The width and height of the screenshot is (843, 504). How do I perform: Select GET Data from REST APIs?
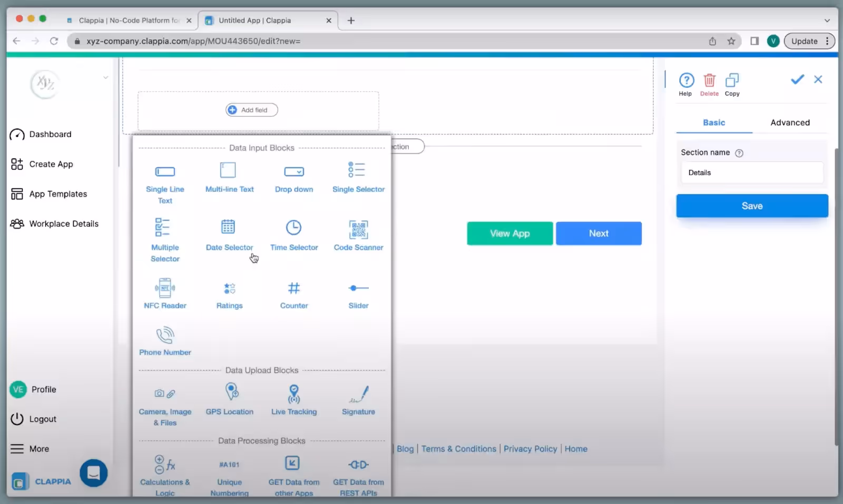(358, 477)
